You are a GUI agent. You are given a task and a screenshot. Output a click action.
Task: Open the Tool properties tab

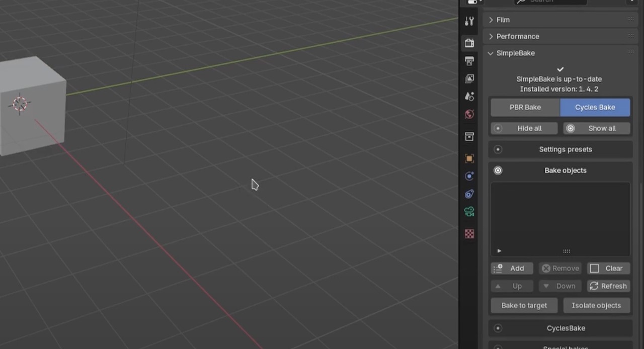pyautogui.click(x=469, y=21)
